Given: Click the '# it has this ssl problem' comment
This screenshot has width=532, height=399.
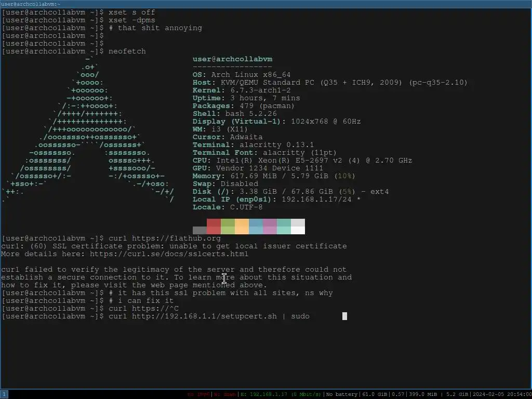Looking at the screenshot, I should [220, 293].
